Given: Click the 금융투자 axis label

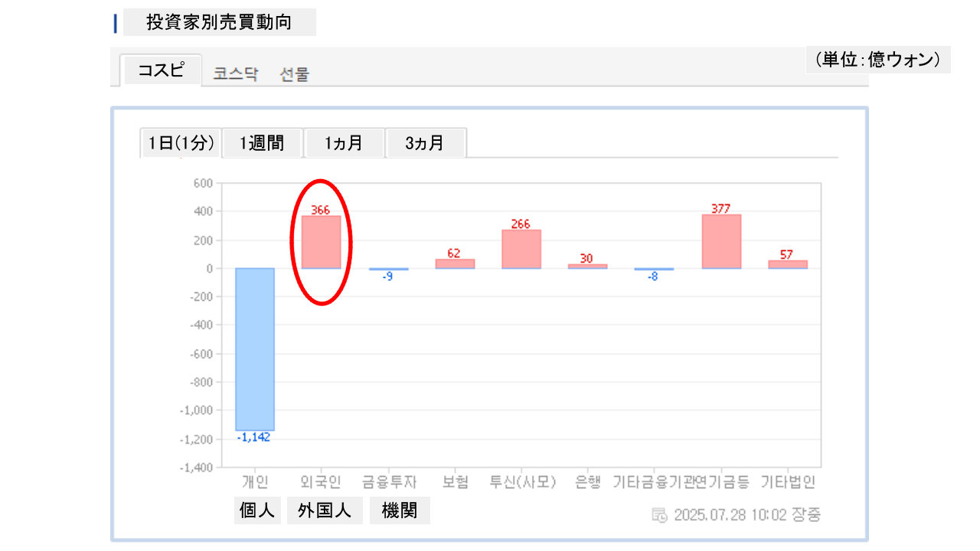Looking at the screenshot, I should pos(389,482).
